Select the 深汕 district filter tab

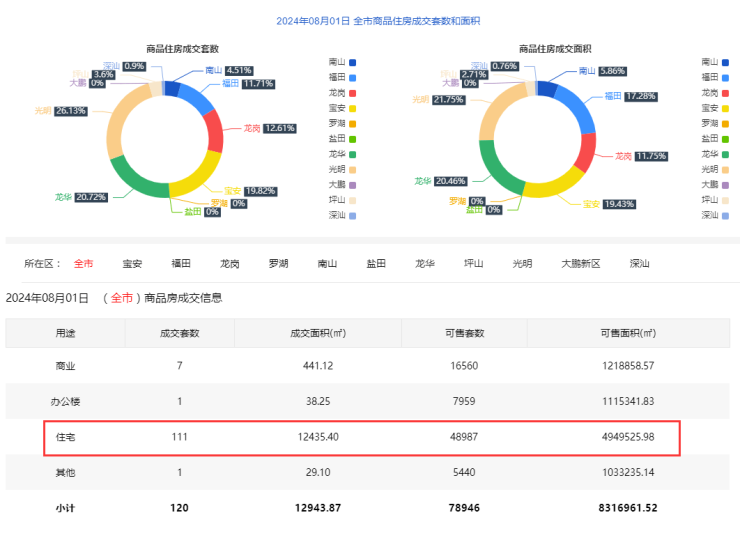coord(640,264)
